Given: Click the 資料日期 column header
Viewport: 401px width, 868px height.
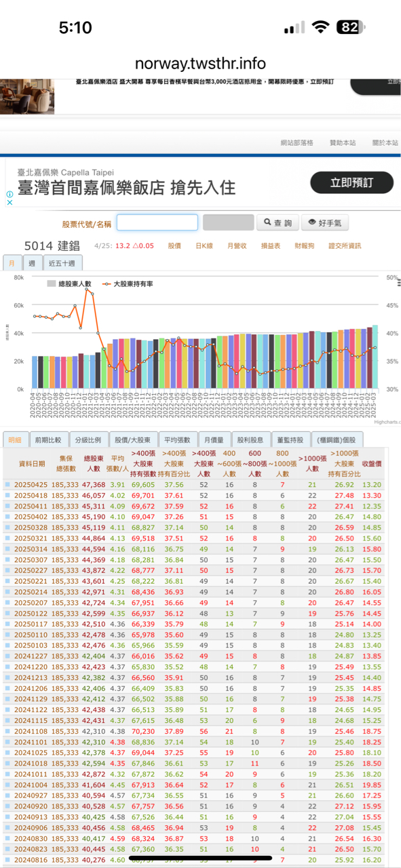Looking at the screenshot, I should tap(32, 463).
